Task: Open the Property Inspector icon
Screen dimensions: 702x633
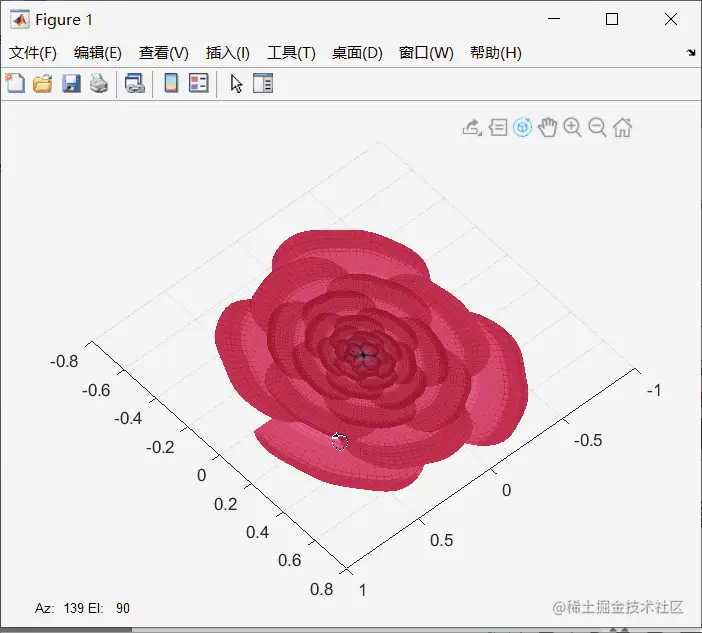Action: [x=263, y=83]
